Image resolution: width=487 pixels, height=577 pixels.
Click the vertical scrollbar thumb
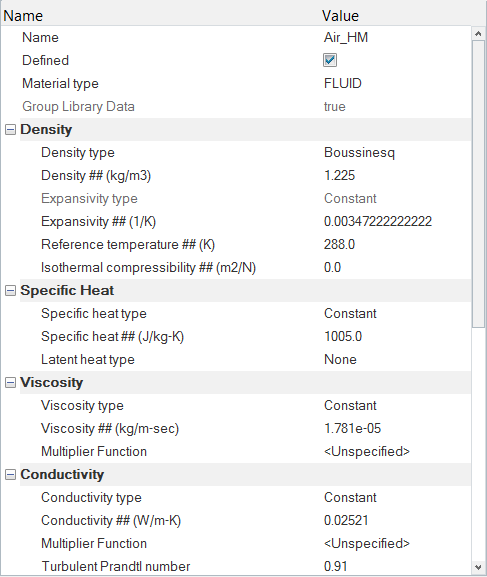478,184
